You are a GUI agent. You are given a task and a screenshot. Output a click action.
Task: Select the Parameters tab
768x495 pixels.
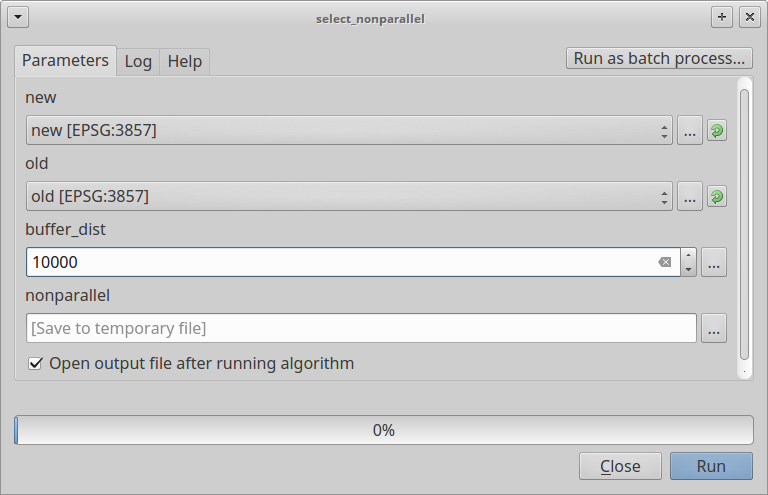pyautogui.click(x=65, y=60)
